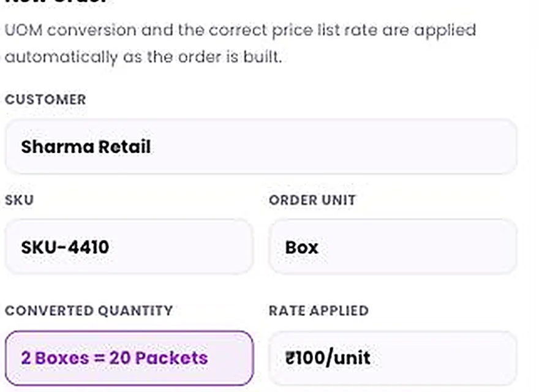Click the ORDER UNIT label
This screenshot has width=539, height=392.
point(312,200)
